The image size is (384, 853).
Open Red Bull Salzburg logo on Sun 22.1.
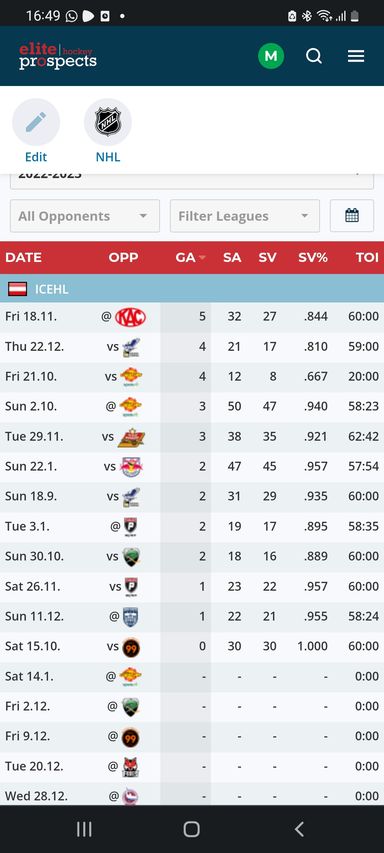tap(131, 466)
